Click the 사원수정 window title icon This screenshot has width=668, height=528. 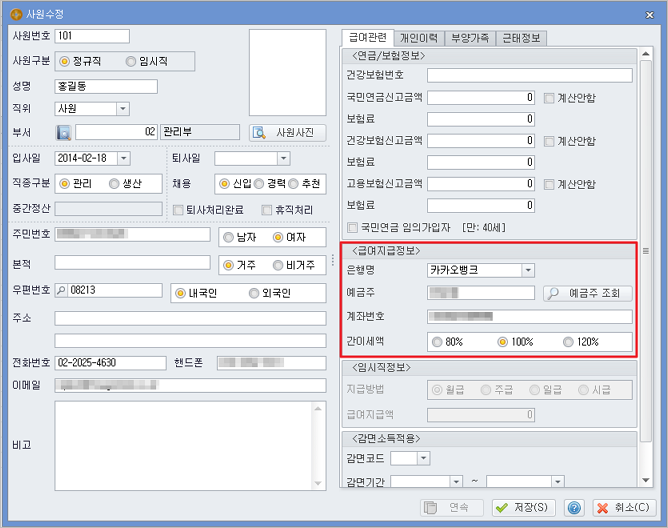click(13, 11)
